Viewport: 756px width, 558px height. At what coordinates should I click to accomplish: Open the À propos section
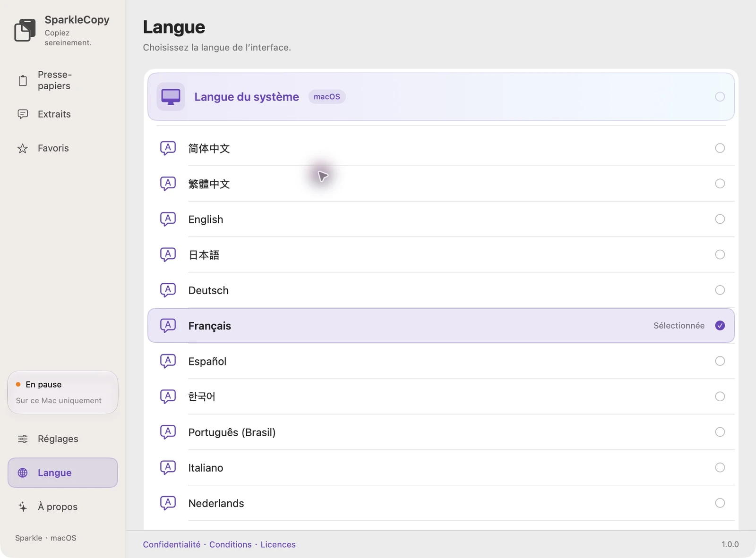[x=62, y=507]
